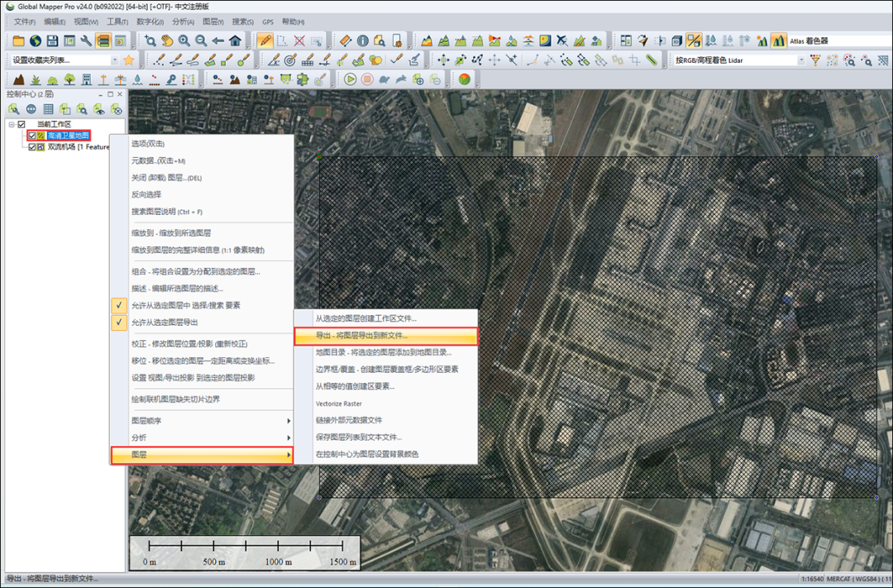
Task: Select the Zoom Out magnifier tool
Action: 201,41
